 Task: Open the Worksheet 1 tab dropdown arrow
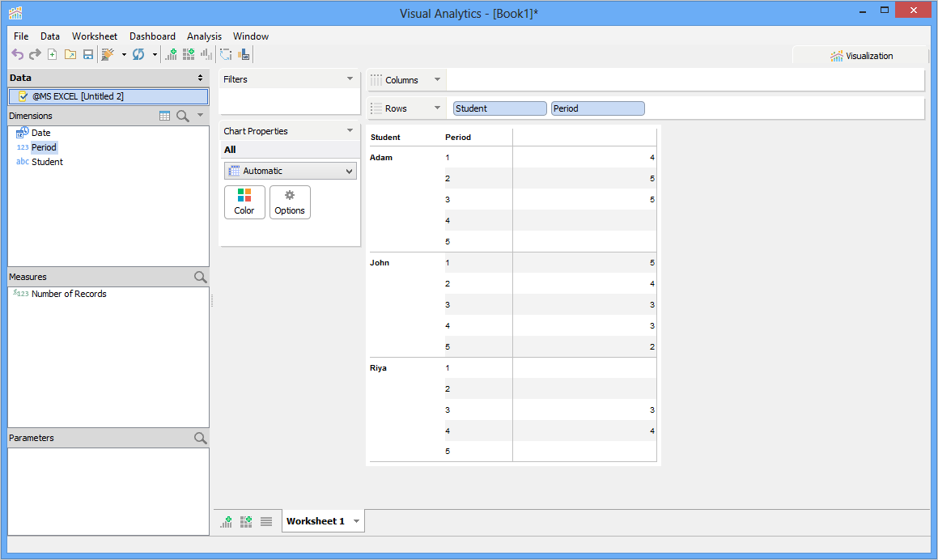point(357,521)
